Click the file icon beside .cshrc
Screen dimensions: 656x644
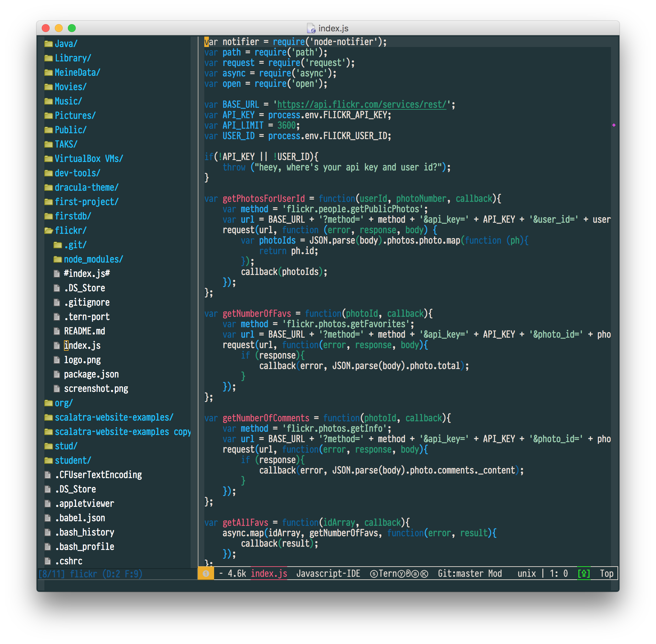[x=48, y=561]
